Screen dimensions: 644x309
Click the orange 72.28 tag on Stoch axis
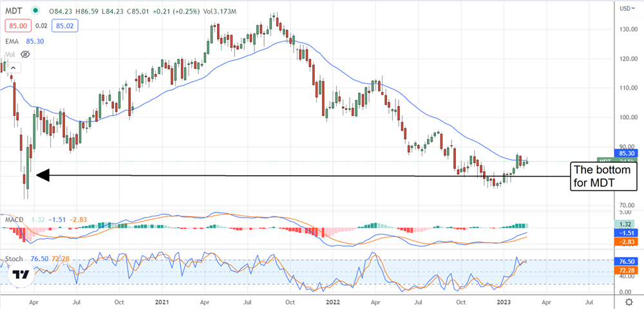627,270
